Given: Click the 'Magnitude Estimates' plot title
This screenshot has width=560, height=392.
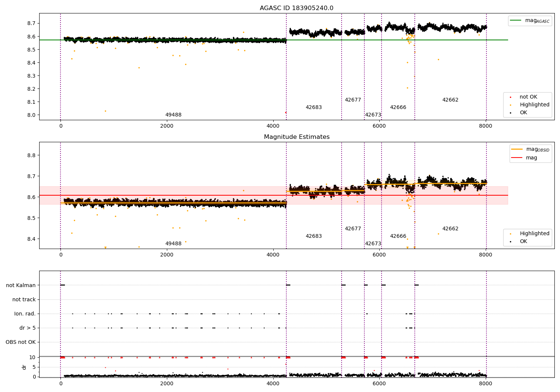Looking at the screenshot, I should coord(296,137).
